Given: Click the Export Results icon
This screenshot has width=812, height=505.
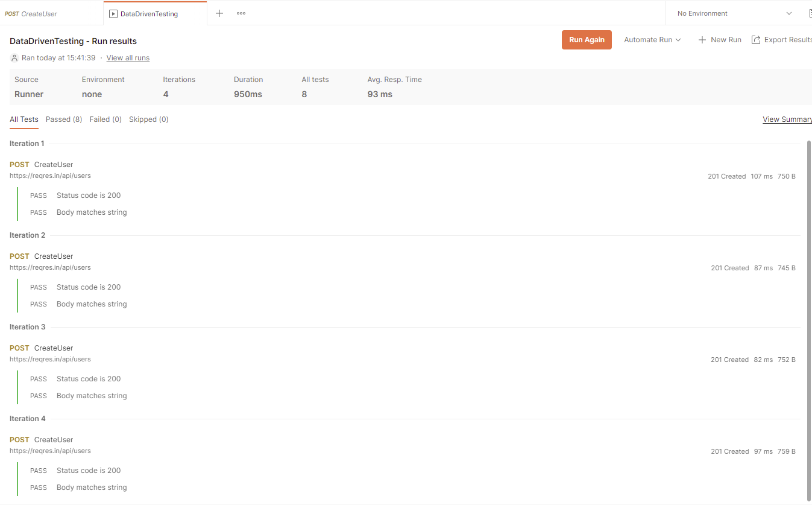Looking at the screenshot, I should pos(756,40).
